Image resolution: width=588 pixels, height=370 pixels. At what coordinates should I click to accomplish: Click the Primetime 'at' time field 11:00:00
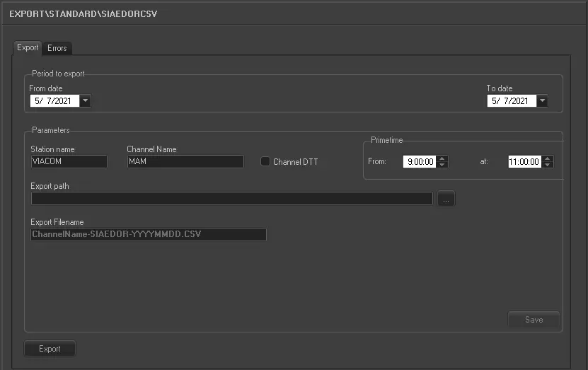(524, 161)
